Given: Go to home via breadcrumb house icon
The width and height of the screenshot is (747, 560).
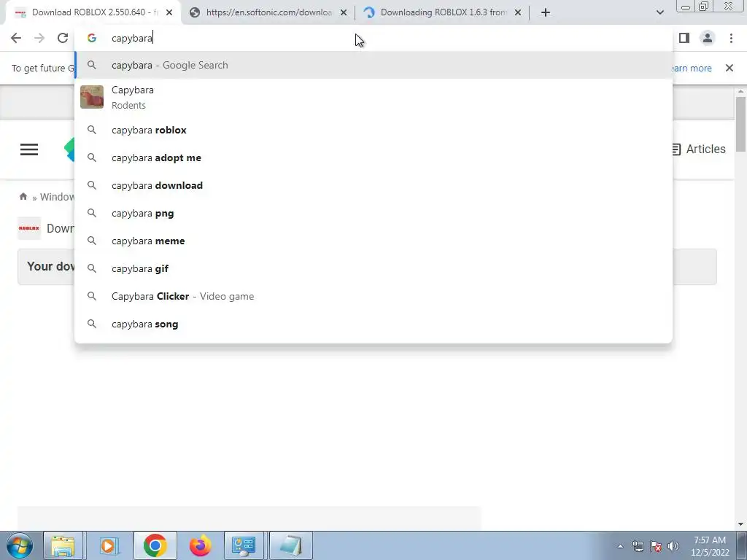Looking at the screenshot, I should point(23,197).
